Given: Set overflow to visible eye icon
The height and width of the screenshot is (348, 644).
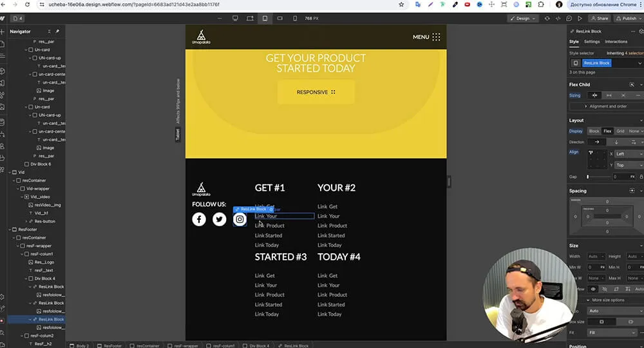Looking at the screenshot, I should (593, 289).
